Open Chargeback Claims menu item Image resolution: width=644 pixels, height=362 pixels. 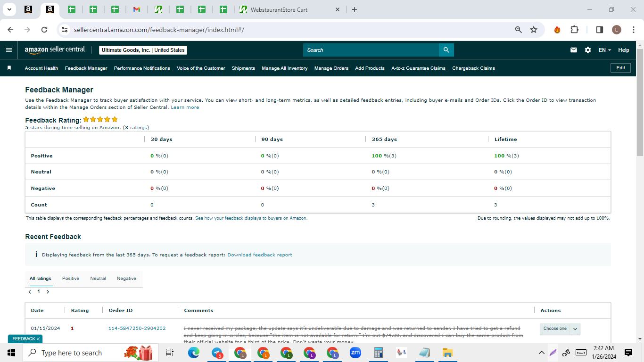pyautogui.click(x=473, y=68)
